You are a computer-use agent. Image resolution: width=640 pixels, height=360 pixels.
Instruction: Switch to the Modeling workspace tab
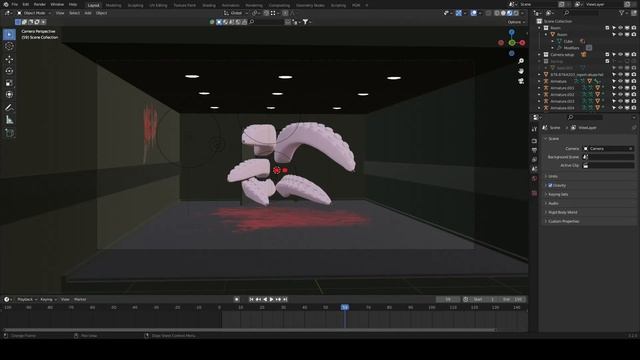tap(113, 5)
